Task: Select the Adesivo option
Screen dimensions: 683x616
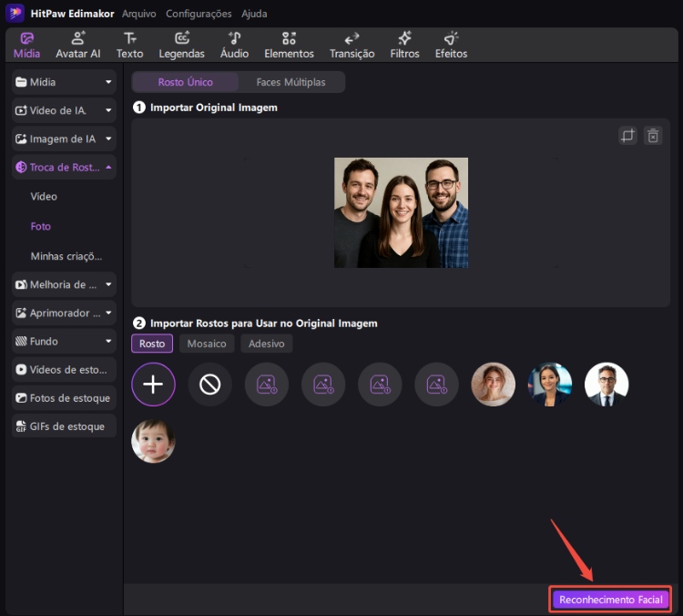Action: click(266, 344)
